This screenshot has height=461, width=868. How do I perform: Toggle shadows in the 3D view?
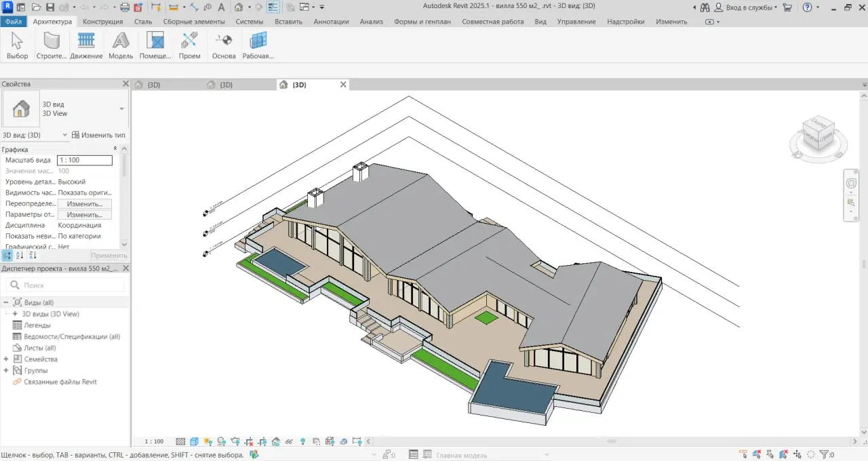pos(220,441)
